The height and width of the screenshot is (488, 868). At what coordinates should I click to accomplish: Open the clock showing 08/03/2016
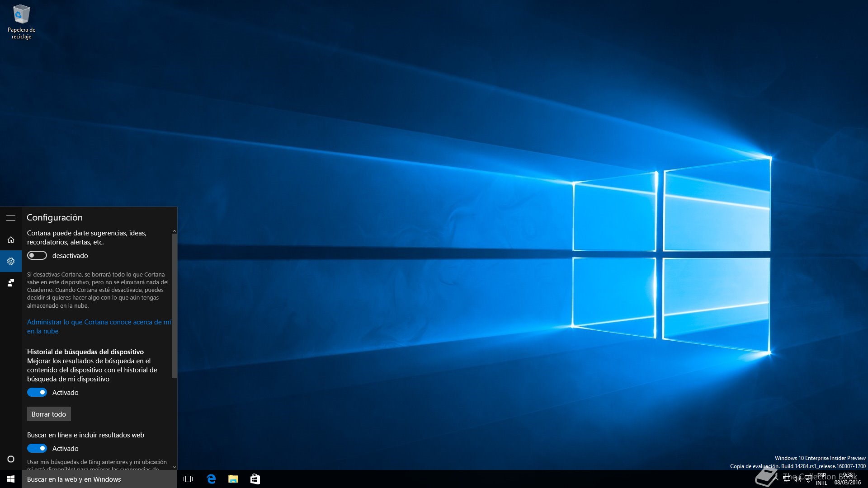(x=848, y=479)
